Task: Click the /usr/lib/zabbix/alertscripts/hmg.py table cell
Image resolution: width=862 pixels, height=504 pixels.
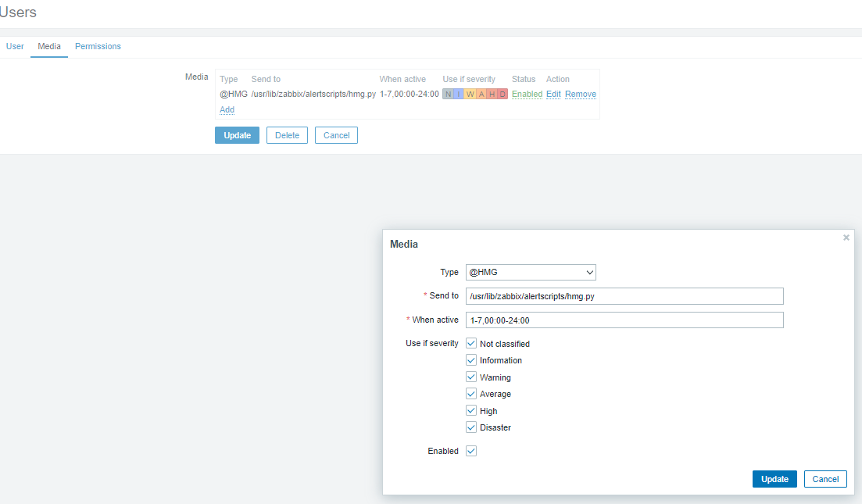Action: click(313, 94)
